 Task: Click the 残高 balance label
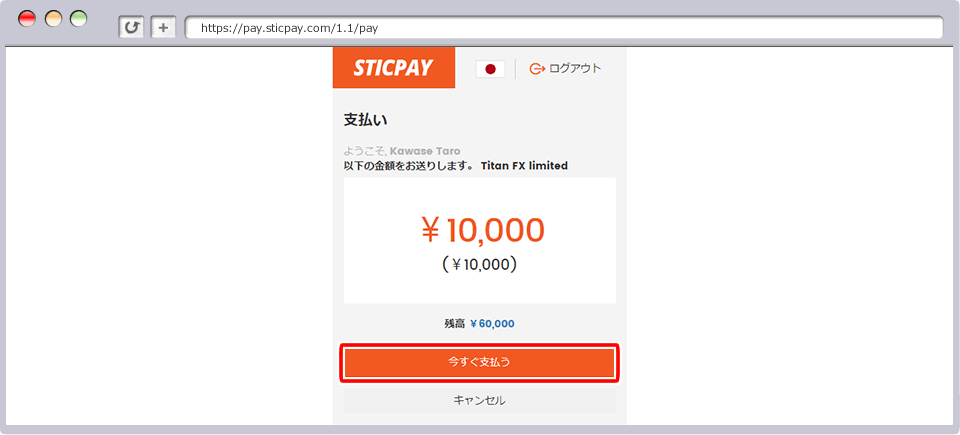455,323
